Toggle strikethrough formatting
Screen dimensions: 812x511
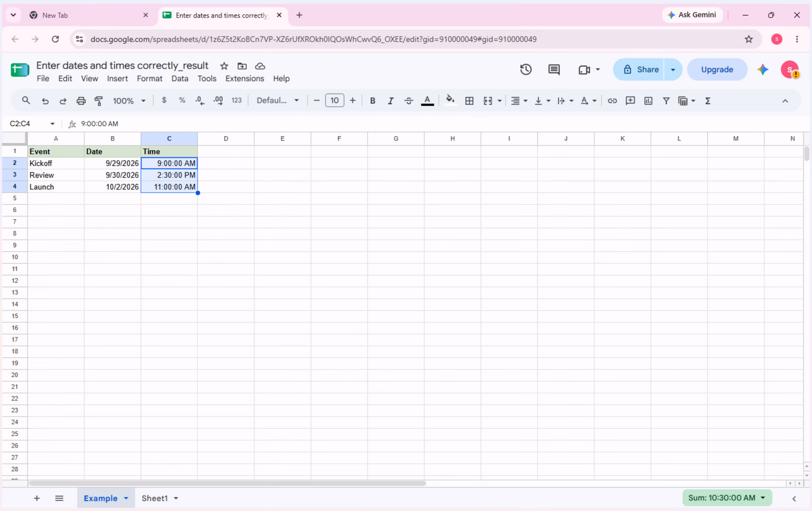(409, 101)
